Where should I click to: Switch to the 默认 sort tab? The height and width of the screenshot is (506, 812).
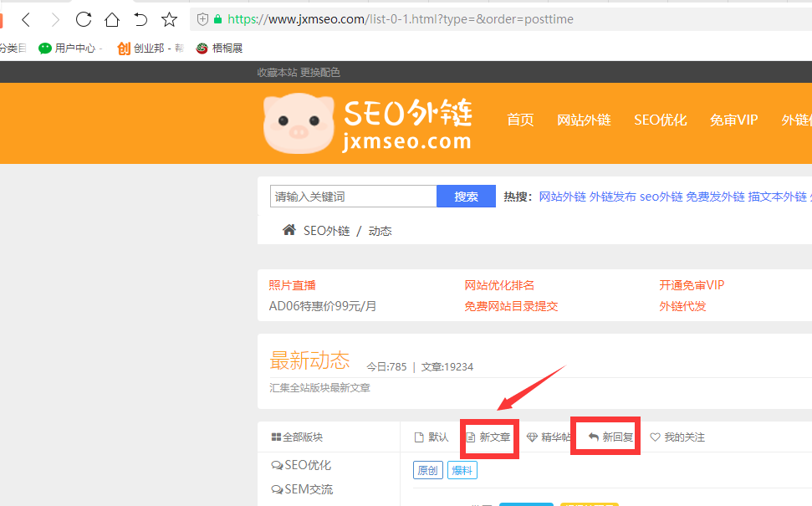(x=432, y=437)
